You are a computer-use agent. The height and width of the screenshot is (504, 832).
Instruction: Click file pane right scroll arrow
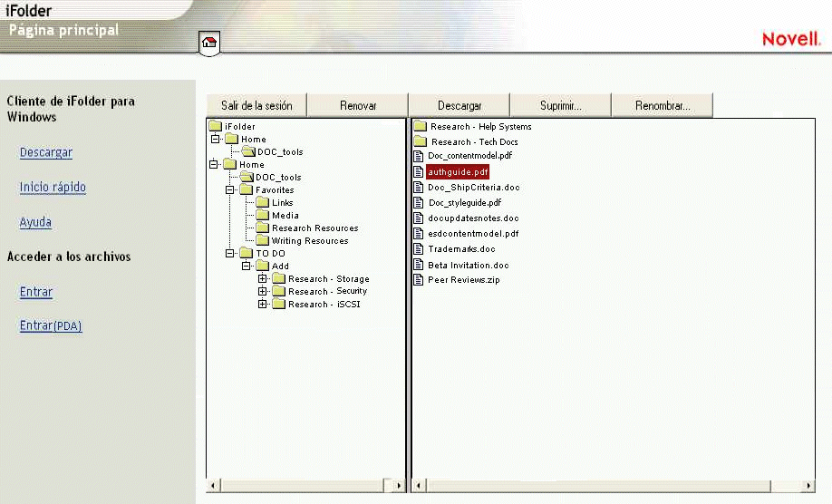(x=808, y=485)
